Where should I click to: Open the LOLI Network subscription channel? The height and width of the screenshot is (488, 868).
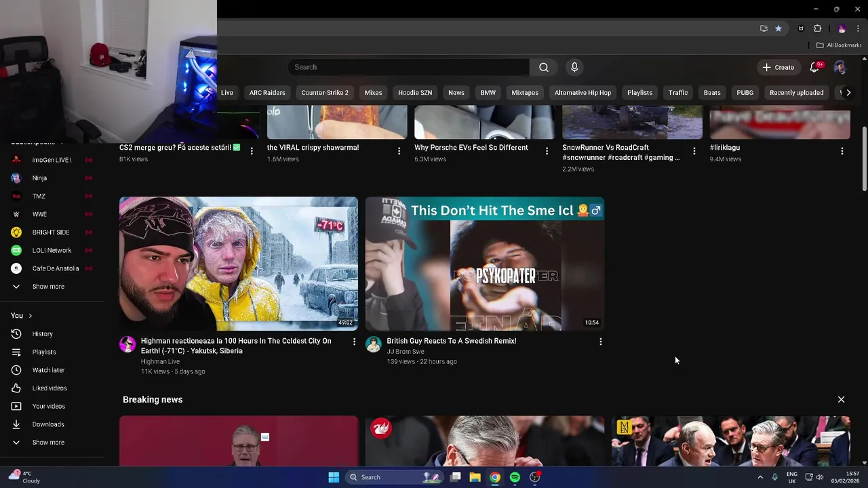pyautogui.click(x=52, y=250)
